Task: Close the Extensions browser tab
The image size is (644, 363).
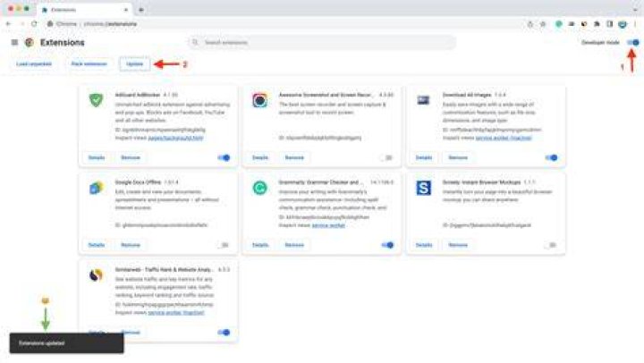Action: click(126, 10)
